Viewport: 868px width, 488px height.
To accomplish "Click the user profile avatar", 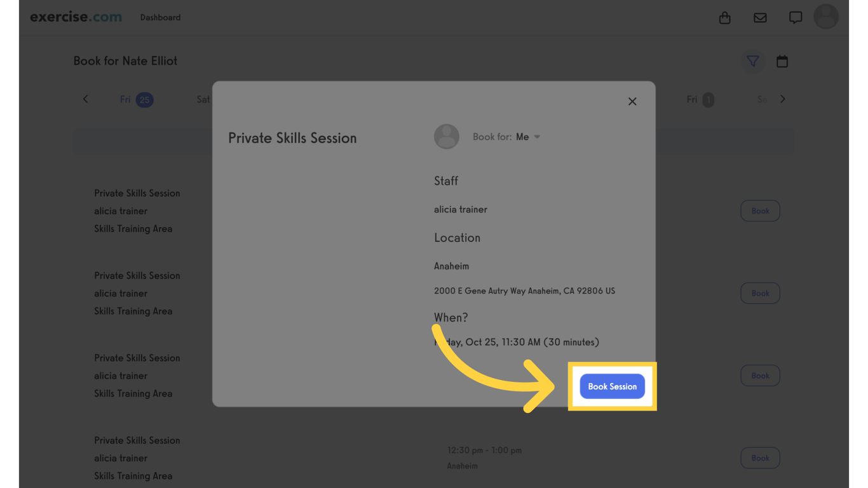I will click(x=826, y=17).
